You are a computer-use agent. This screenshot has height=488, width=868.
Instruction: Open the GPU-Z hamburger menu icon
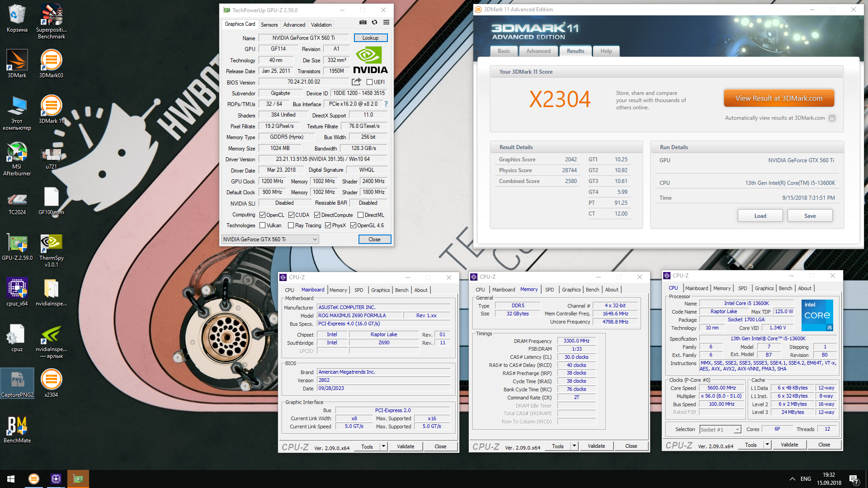pos(386,22)
